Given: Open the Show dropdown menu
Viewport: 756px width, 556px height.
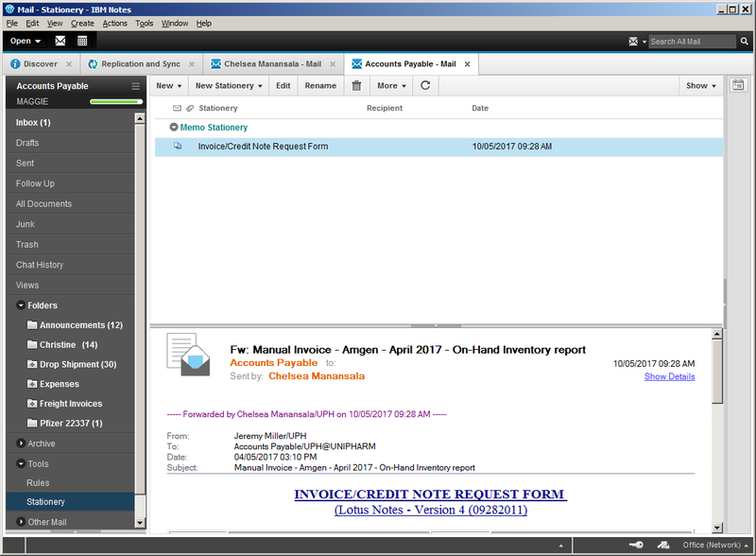Looking at the screenshot, I should coord(701,85).
